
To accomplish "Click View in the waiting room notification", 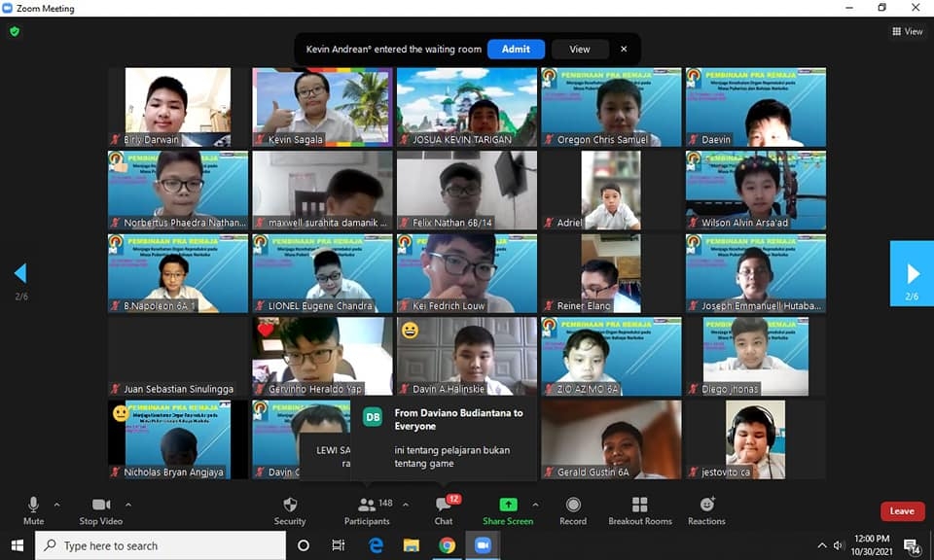I will tap(580, 49).
